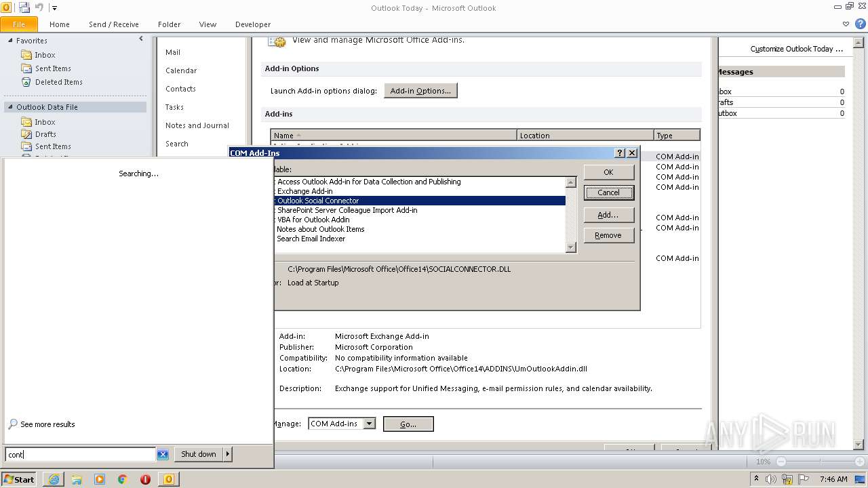Screen dimensions: 868x488
Task: Click the COM Add-Ins dialog help button
Action: click(620, 153)
